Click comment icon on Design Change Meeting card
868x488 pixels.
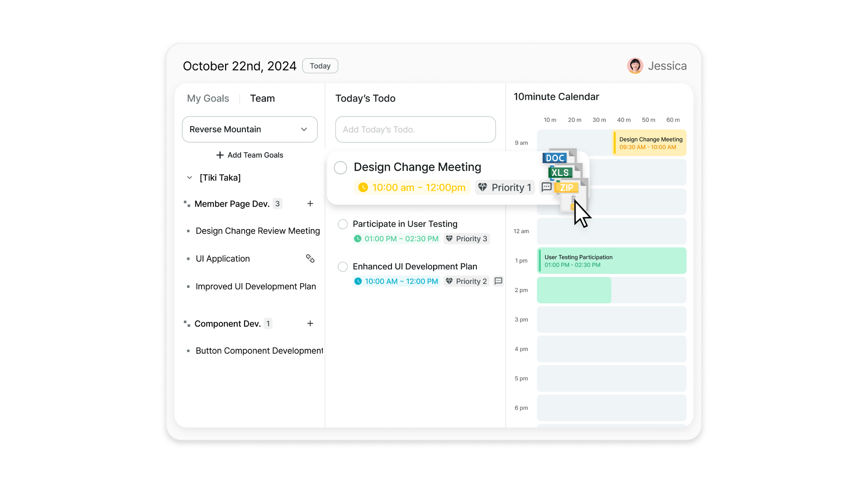pyautogui.click(x=546, y=187)
